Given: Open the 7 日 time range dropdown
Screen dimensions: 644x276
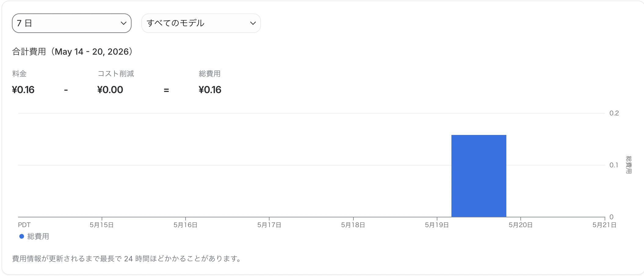Looking at the screenshot, I should tap(72, 23).
